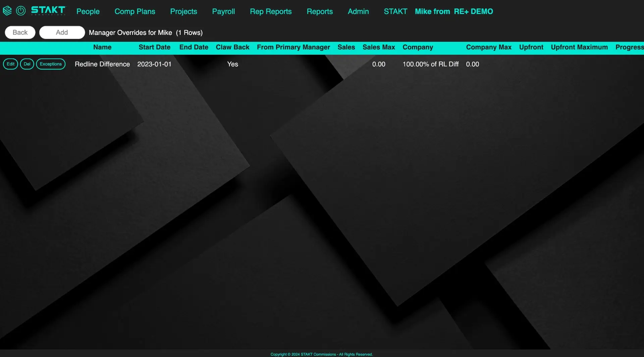Click the Sales Max column header

(379, 47)
